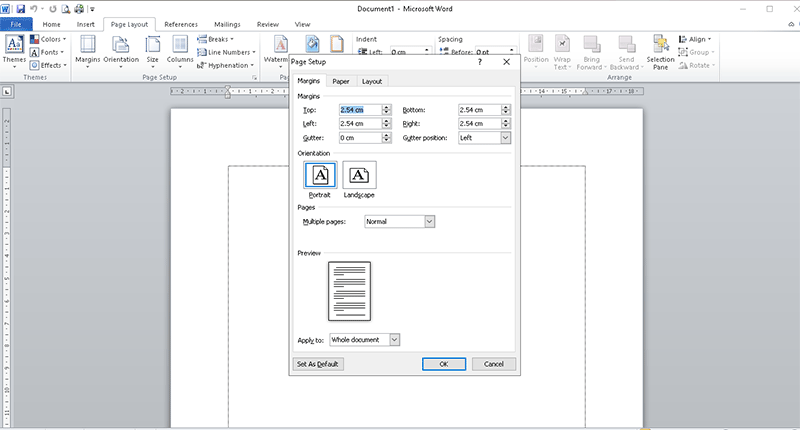
Task: Confirm Page Setup with OK
Action: coord(444,364)
